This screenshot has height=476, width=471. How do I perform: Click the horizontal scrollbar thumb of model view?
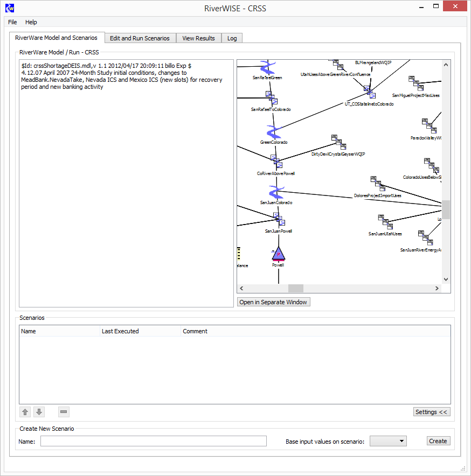tap(296, 289)
